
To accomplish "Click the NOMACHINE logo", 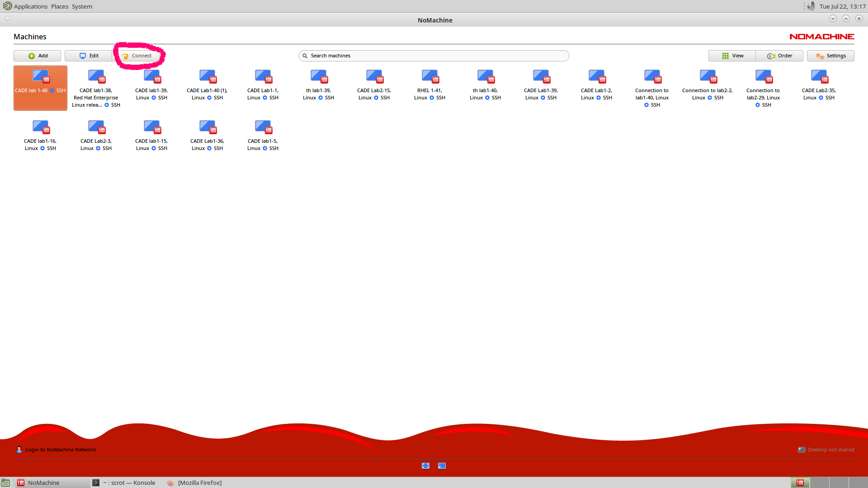I will [822, 37].
